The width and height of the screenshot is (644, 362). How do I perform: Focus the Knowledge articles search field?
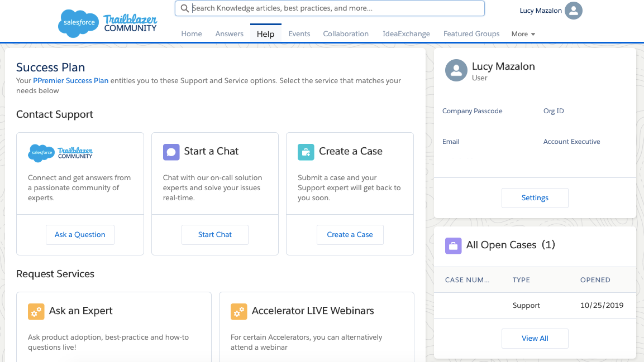(330, 8)
